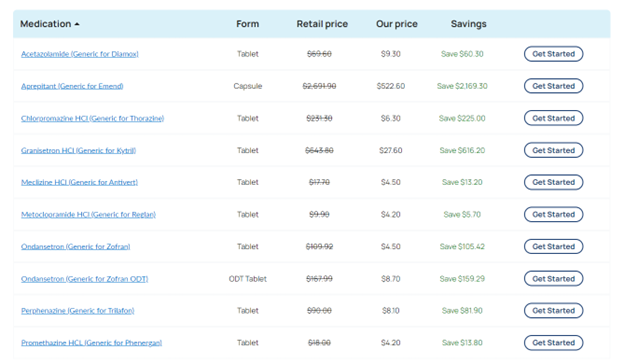624x364 pixels.
Task: Open the Meclizine HCl (Generic for Antivert) link
Action: (79, 182)
